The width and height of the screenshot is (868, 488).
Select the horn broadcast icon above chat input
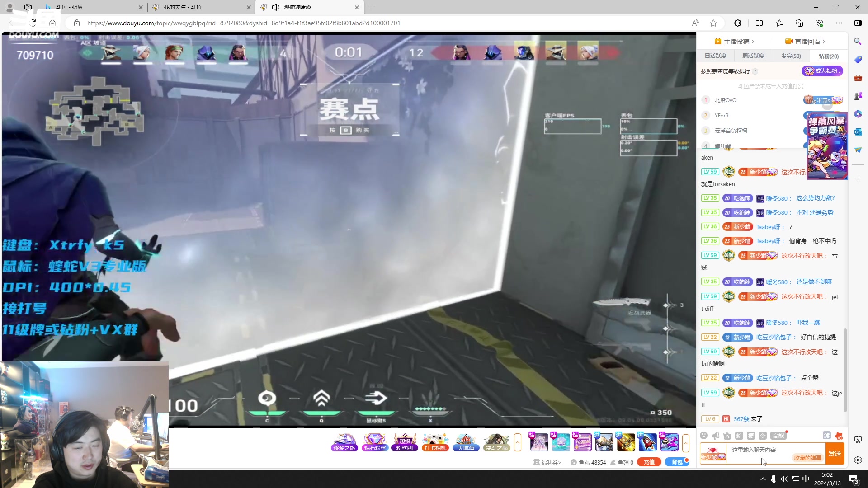pyautogui.click(x=716, y=436)
